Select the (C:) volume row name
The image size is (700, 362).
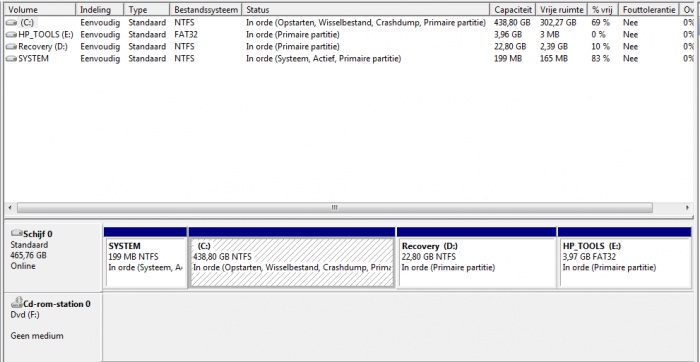(27, 22)
